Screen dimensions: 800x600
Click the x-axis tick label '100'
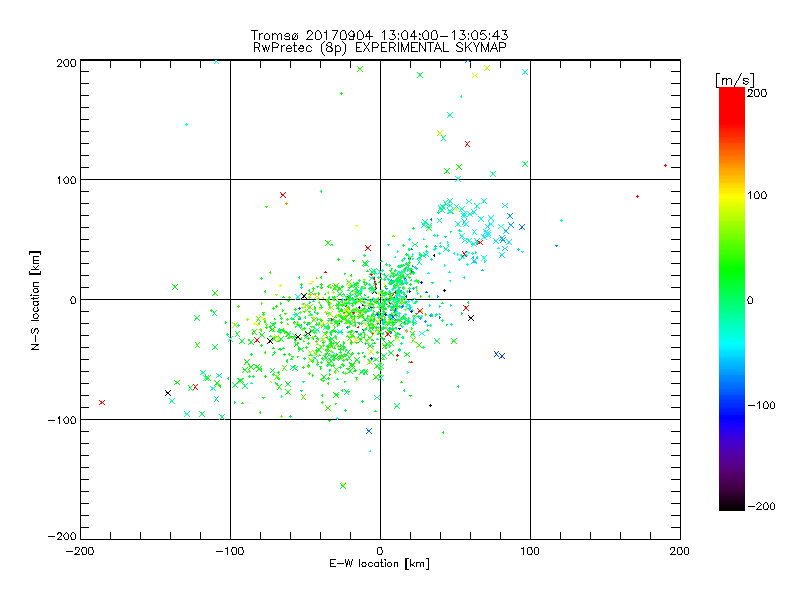(530, 551)
